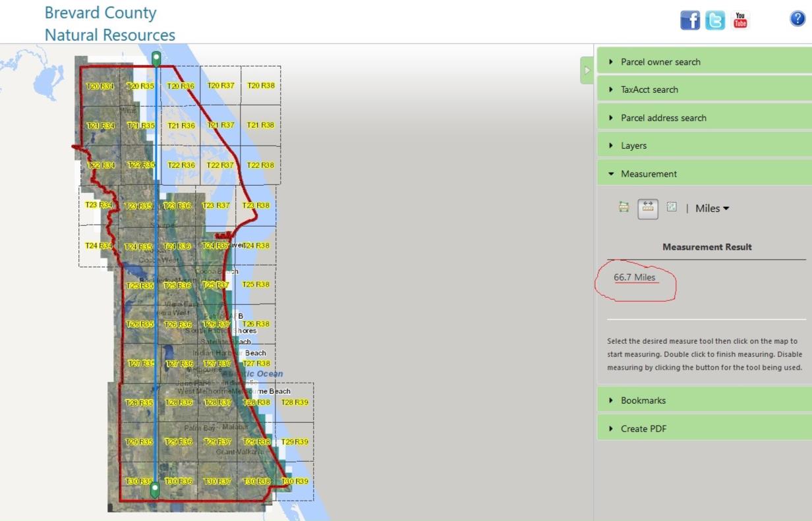Open the blue Help question-mark icon

[797, 19]
